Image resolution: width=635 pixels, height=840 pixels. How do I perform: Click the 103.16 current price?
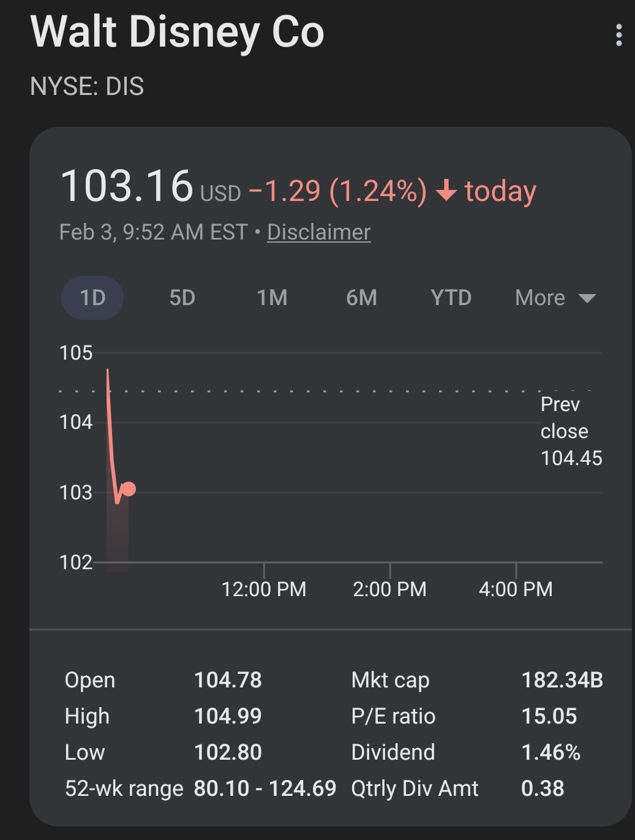pos(127,186)
